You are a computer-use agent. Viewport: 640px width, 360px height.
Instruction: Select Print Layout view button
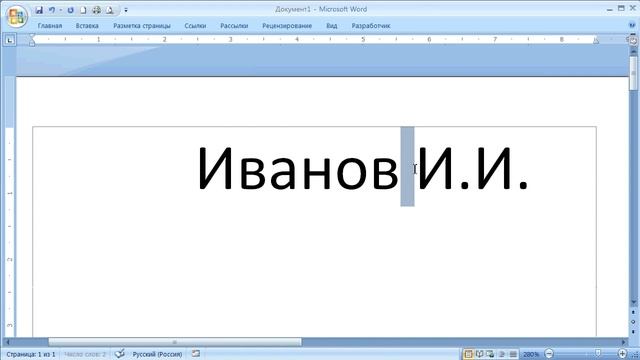click(x=469, y=354)
